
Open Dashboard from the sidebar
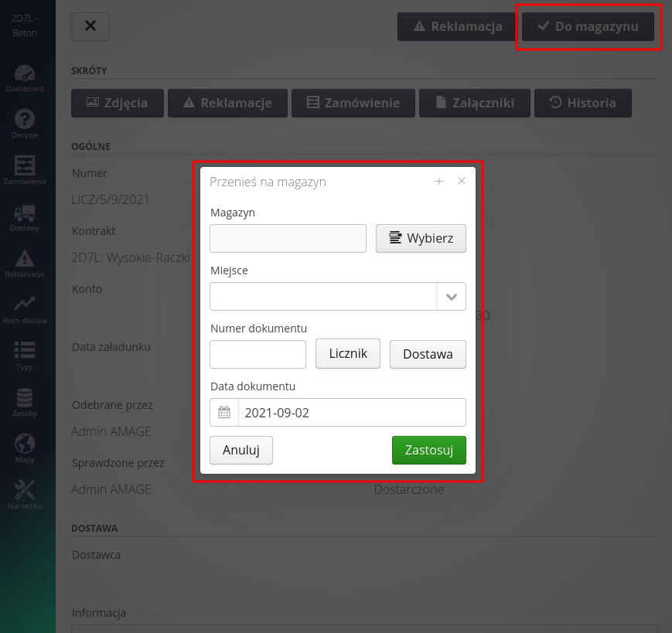[25, 75]
